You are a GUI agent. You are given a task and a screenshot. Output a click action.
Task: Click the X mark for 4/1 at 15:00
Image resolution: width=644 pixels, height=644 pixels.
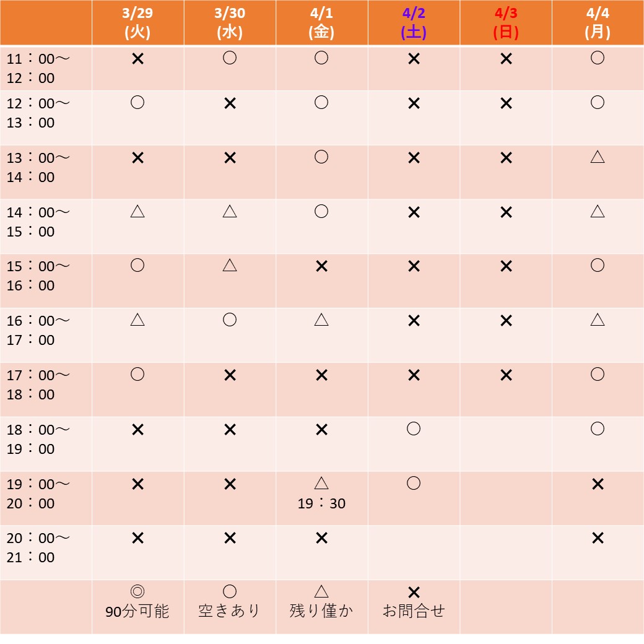point(321,266)
